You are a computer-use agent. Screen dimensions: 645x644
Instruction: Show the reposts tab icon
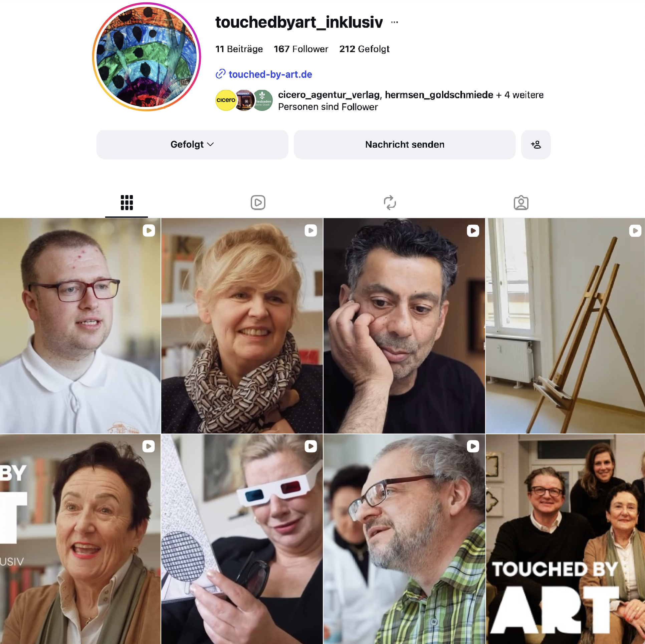[x=390, y=202]
